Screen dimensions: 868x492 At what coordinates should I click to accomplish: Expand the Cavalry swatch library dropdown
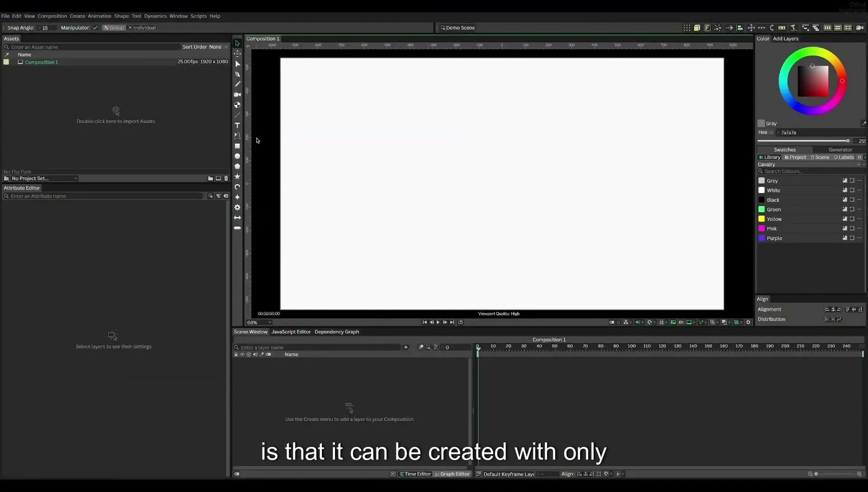[809, 165]
